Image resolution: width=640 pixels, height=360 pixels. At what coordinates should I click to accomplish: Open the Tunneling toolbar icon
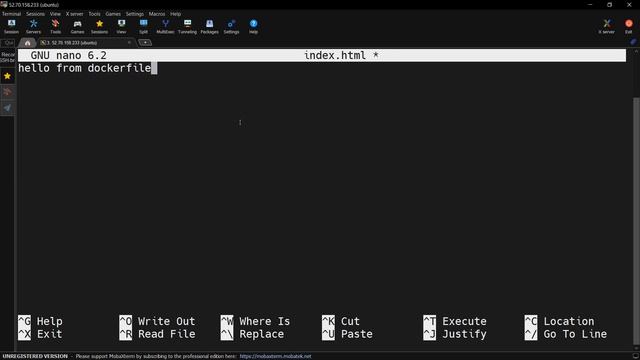187,27
